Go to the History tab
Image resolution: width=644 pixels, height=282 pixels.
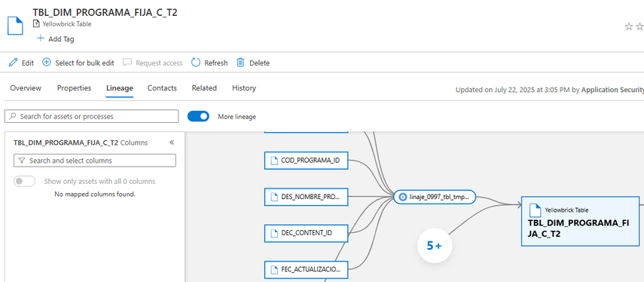coord(244,88)
